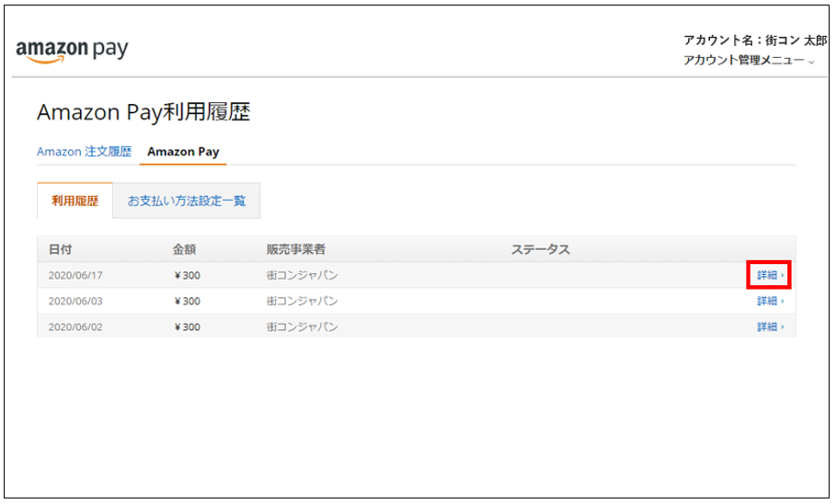Click the Amazon Pay利用履歴 page heading
Screen dimensions: 836x504
(143, 112)
